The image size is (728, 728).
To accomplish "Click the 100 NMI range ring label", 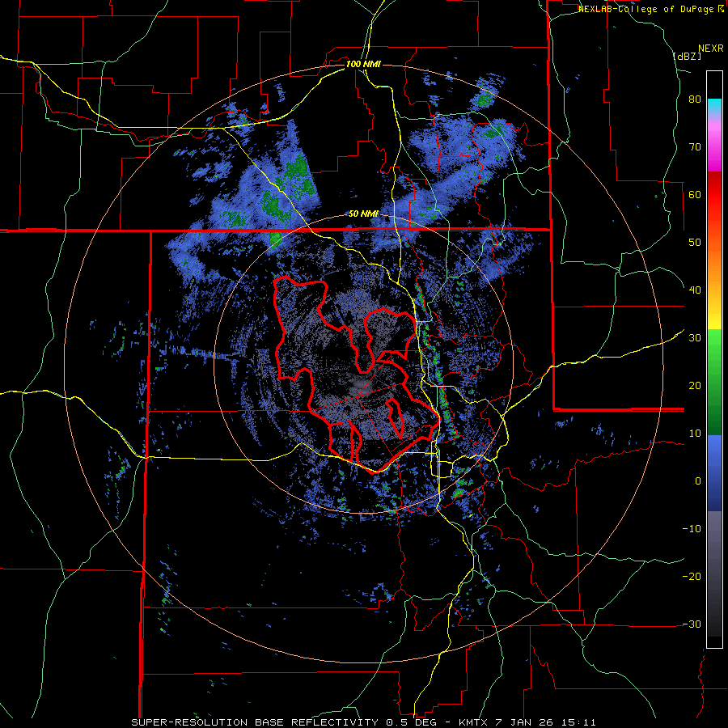I will point(363,64).
